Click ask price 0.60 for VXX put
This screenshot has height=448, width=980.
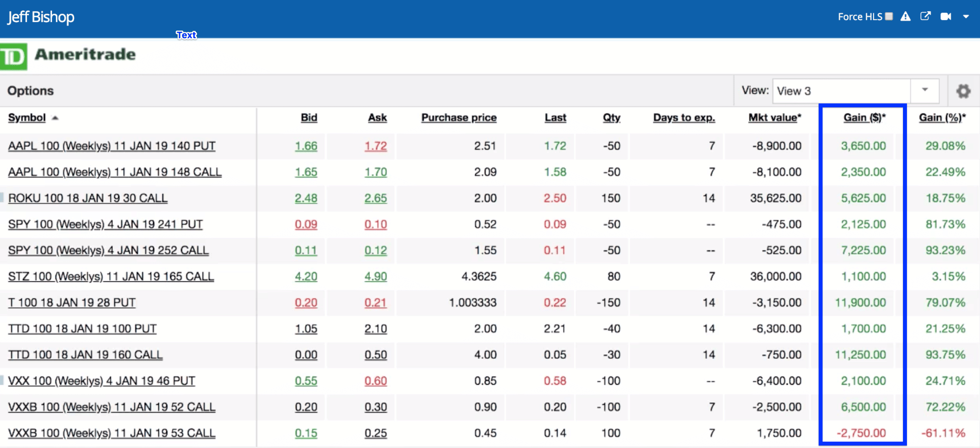pyautogui.click(x=375, y=381)
